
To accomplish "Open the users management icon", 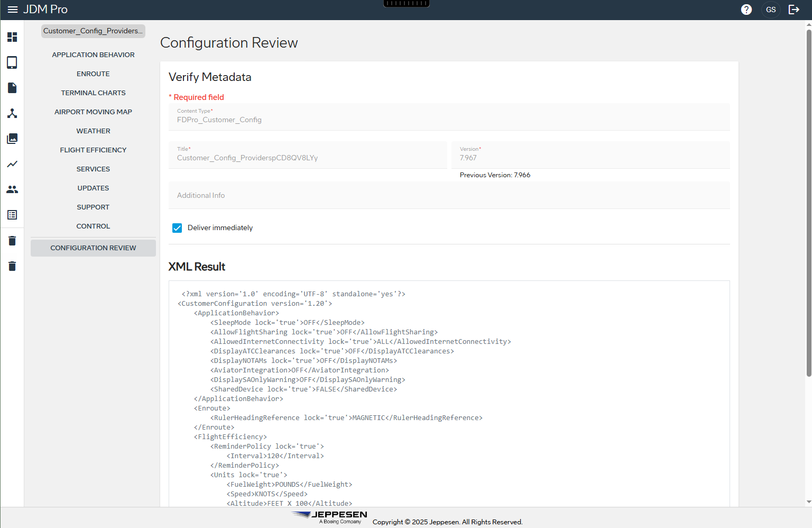I will 12,189.
